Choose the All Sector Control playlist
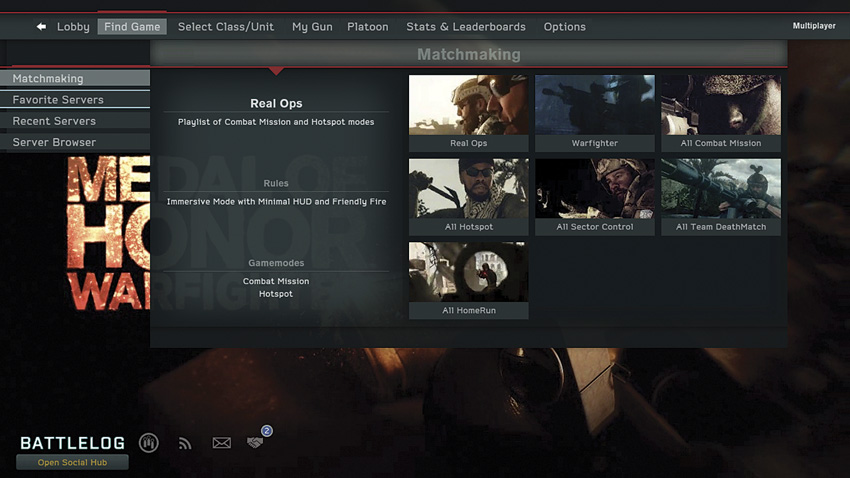The height and width of the screenshot is (478, 850). click(595, 197)
